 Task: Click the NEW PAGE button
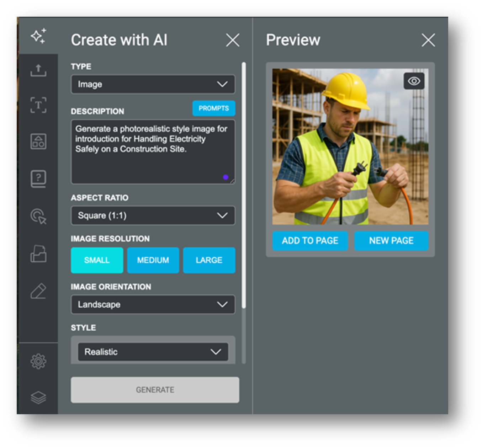(x=391, y=241)
